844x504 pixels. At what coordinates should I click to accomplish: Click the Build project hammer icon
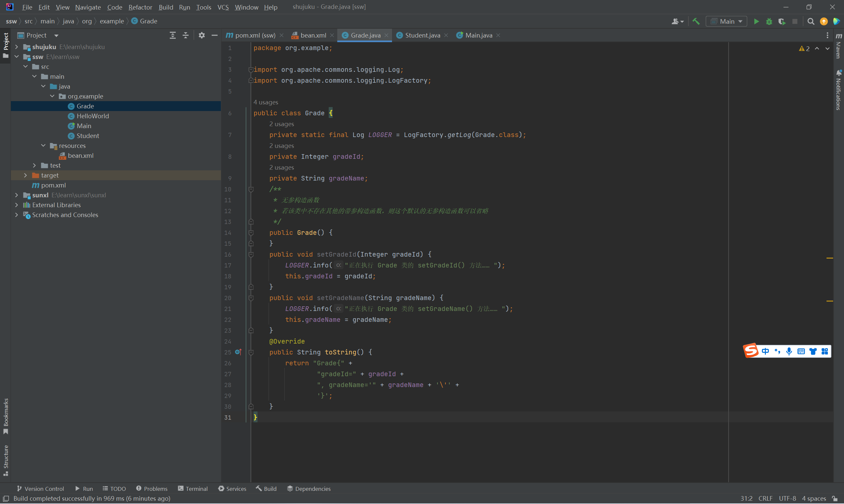(x=696, y=21)
